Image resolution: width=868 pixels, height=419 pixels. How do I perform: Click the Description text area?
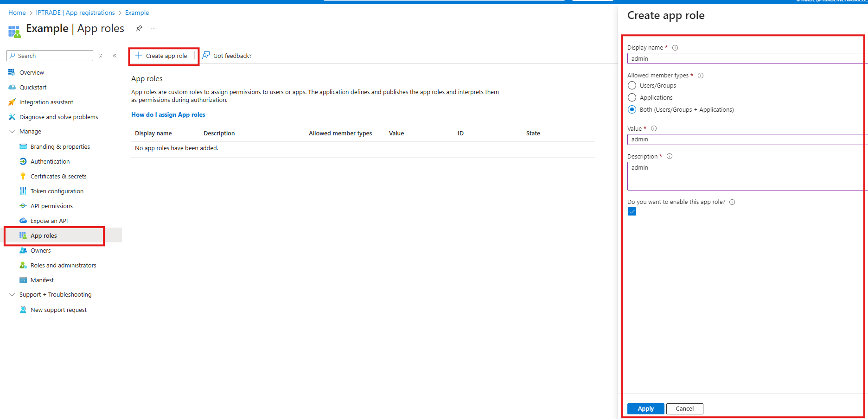[x=747, y=176]
